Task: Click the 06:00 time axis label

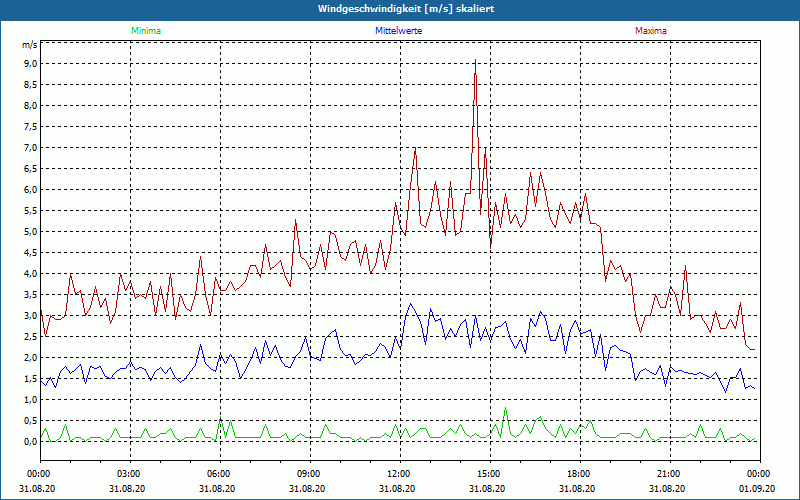Action: click(x=217, y=474)
